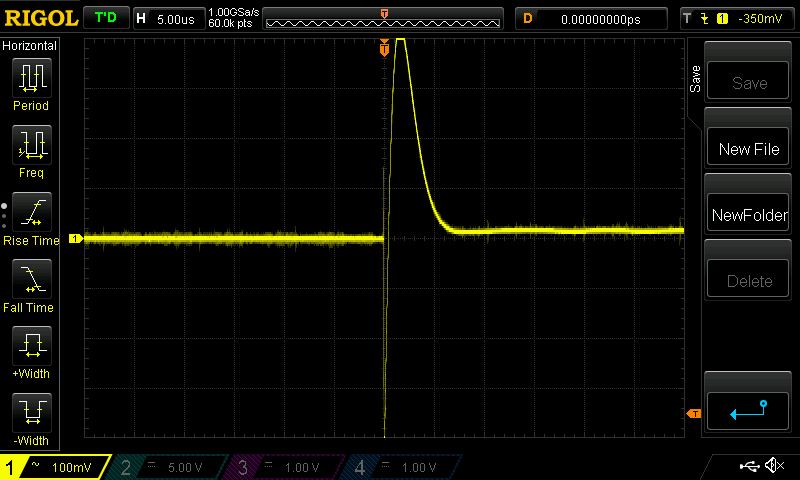Click the T'D trigger status indicator
Image resolution: width=800 pixels, height=480 pixels.
106,18
